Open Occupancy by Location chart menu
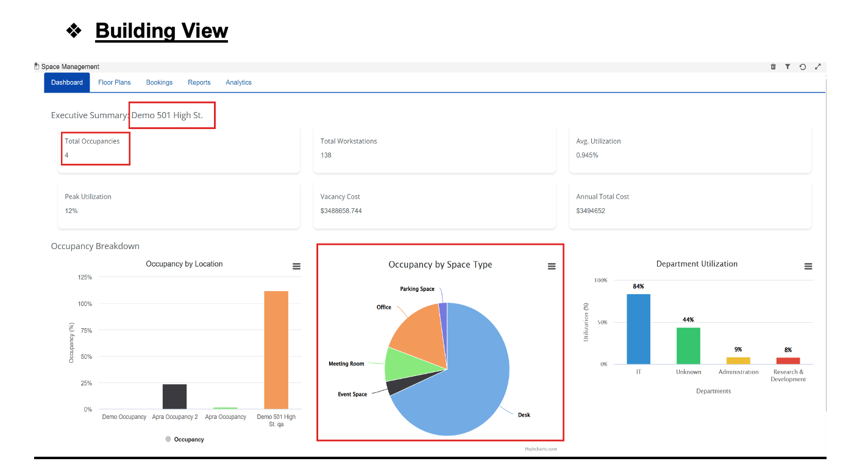The width and height of the screenshot is (868, 475). [x=296, y=266]
